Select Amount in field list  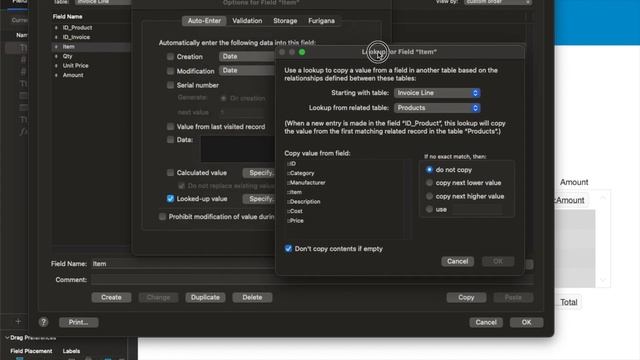click(73, 75)
